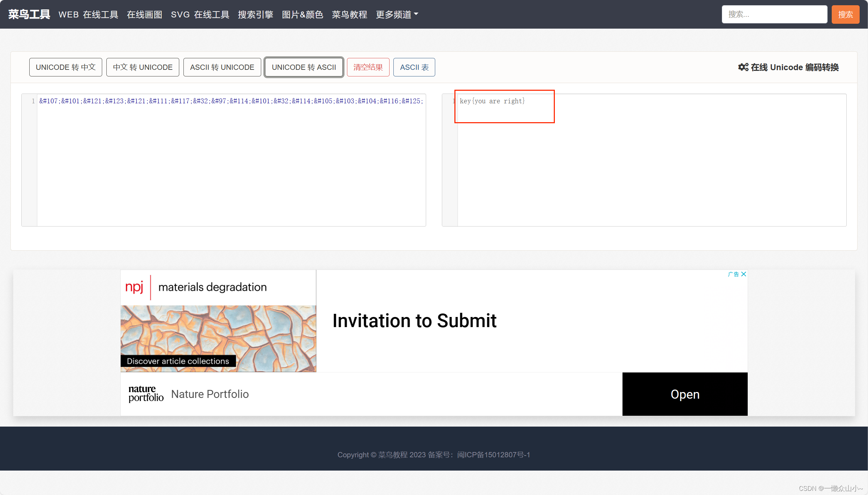This screenshot has height=495, width=868.
Task: Open the 菜鸟教程 menu item
Action: [349, 14]
